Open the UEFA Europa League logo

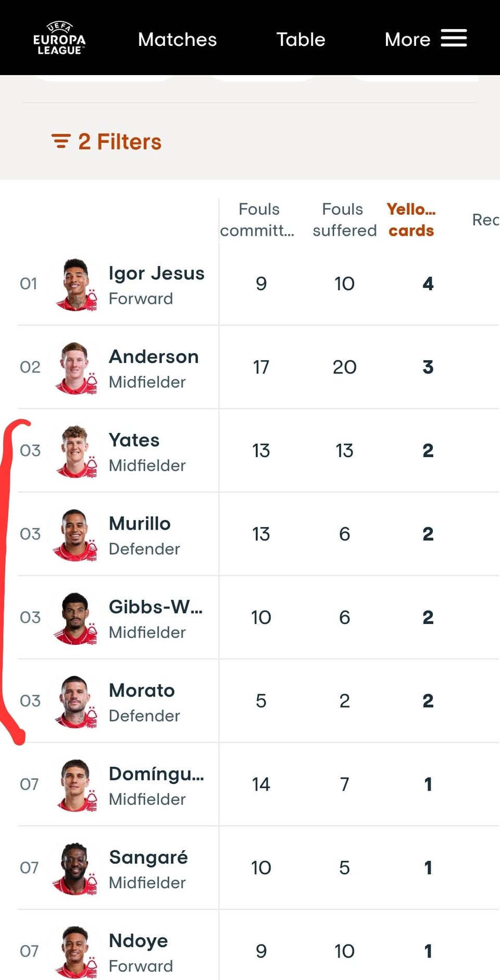(x=59, y=39)
